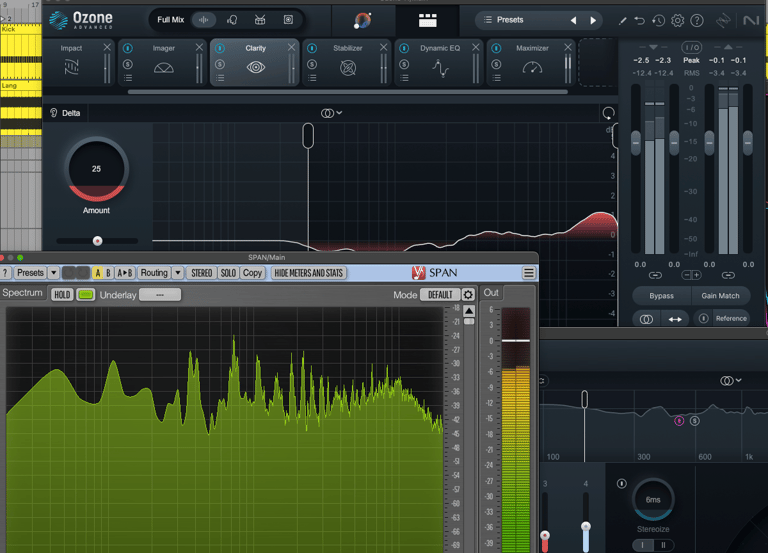Click SPAN help question mark button

(x=5, y=273)
